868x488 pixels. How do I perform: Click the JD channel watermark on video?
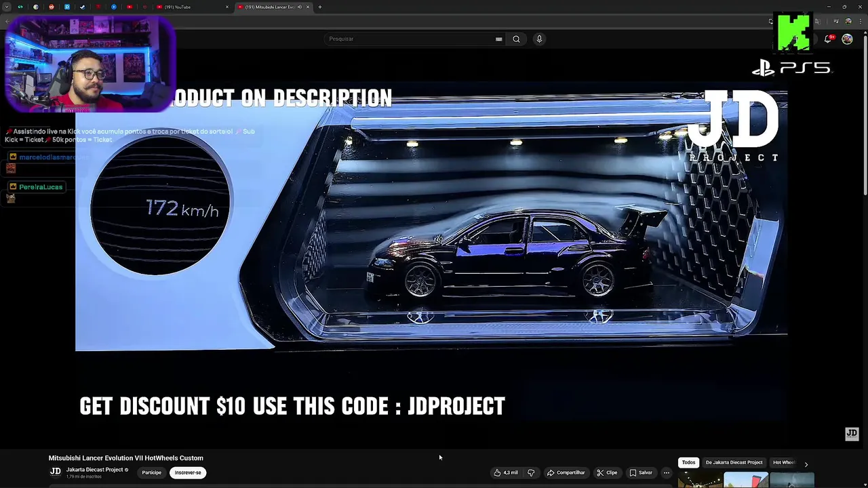[852, 434]
